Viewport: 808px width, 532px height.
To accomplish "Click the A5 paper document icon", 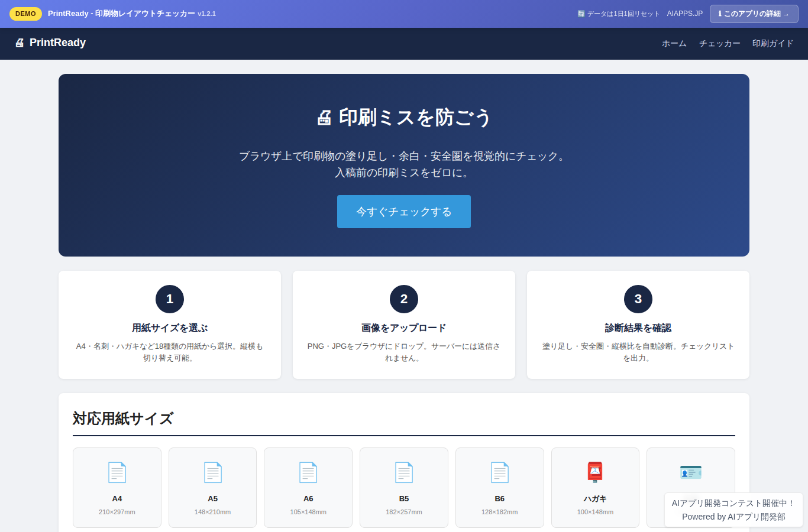I will (213, 472).
